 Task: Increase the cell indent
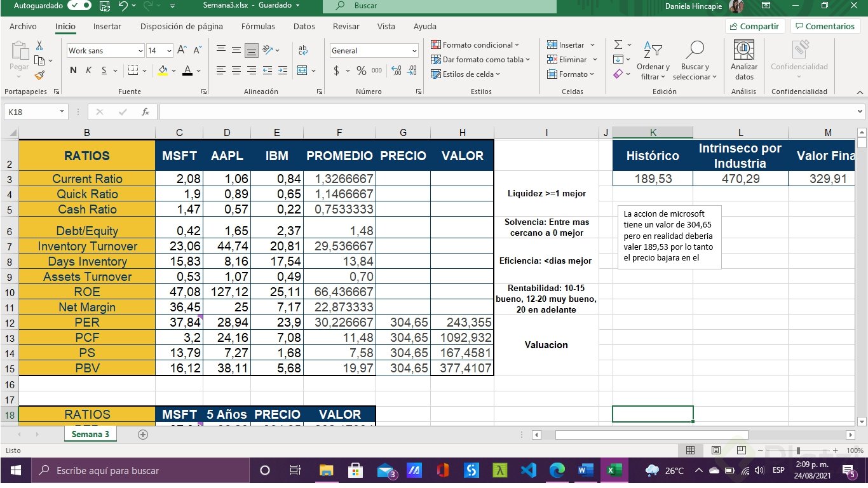tap(283, 71)
